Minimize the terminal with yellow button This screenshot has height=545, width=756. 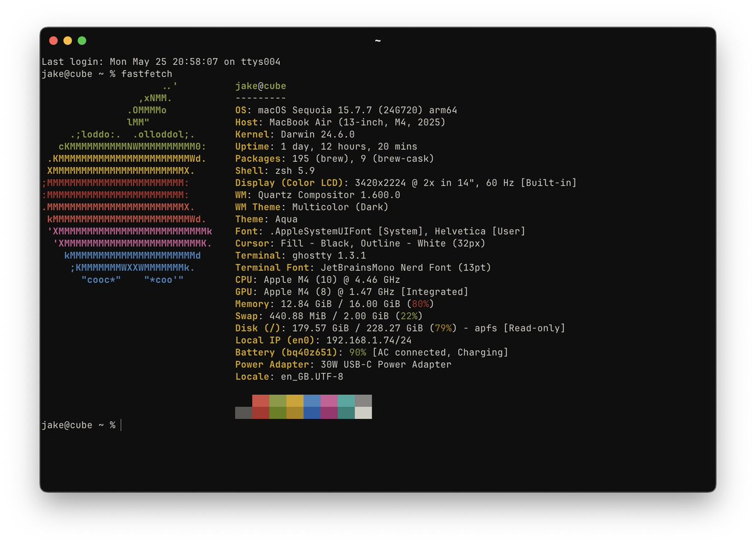click(67, 41)
